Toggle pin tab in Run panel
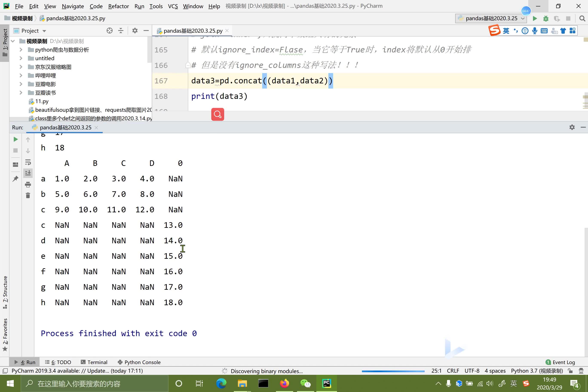 pos(15,179)
